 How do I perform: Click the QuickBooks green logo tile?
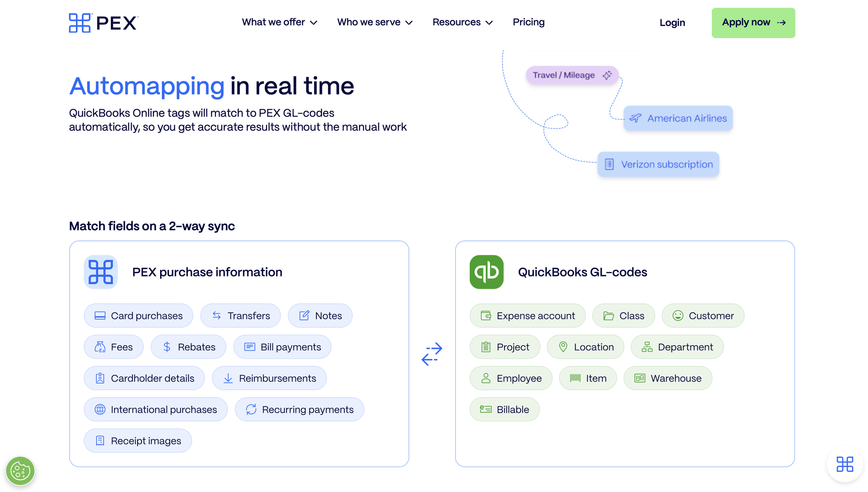[x=486, y=272]
